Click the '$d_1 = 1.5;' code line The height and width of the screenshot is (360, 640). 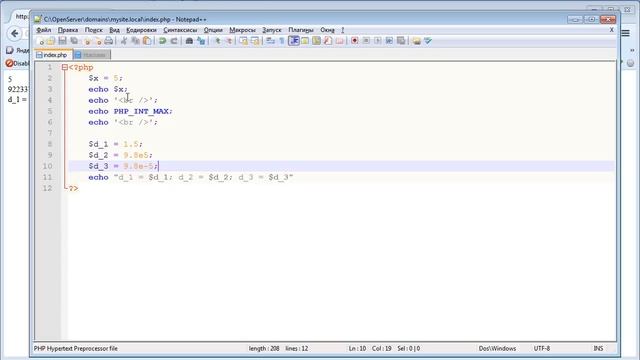pos(116,144)
